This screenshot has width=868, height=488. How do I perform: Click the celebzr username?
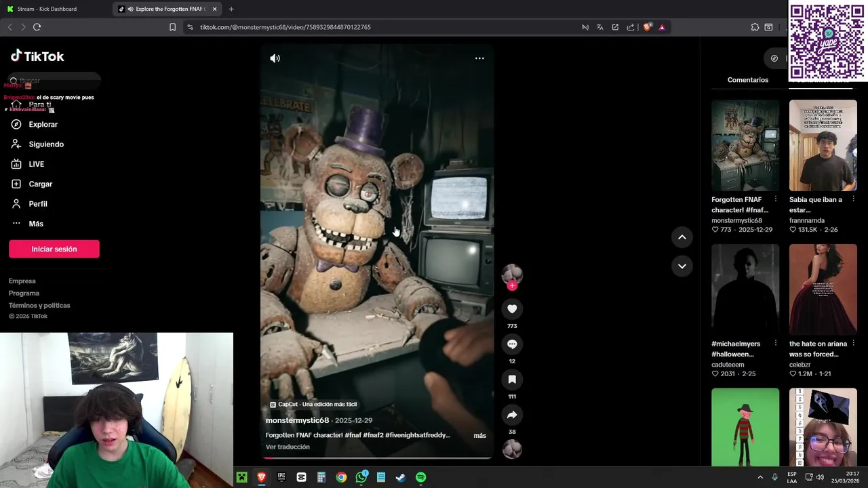800,365
